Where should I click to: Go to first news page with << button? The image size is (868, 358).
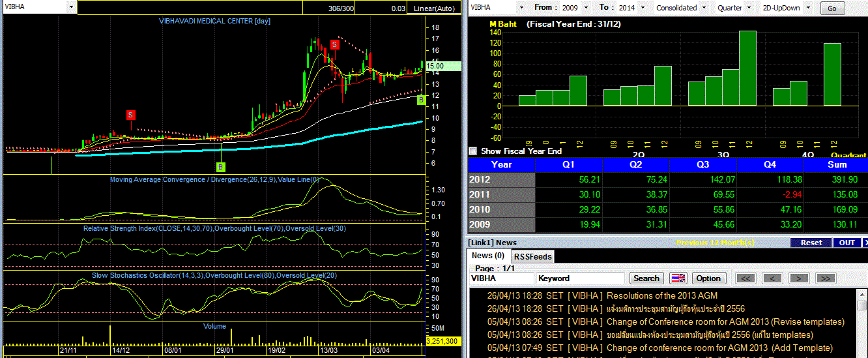[x=746, y=278]
